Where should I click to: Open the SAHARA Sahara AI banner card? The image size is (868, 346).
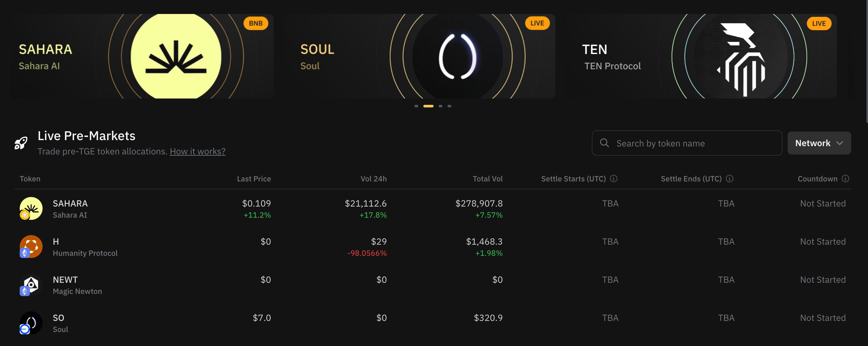click(x=142, y=56)
